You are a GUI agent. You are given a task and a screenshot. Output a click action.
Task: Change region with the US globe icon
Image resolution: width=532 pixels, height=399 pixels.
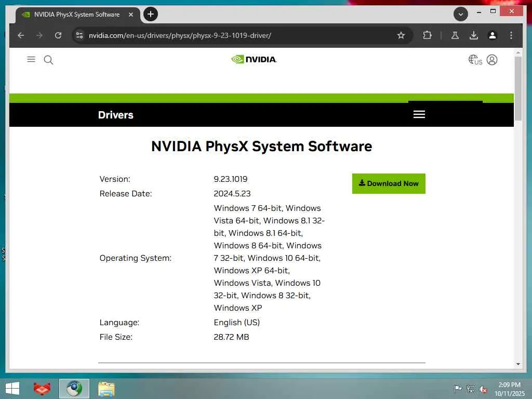(x=475, y=60)
